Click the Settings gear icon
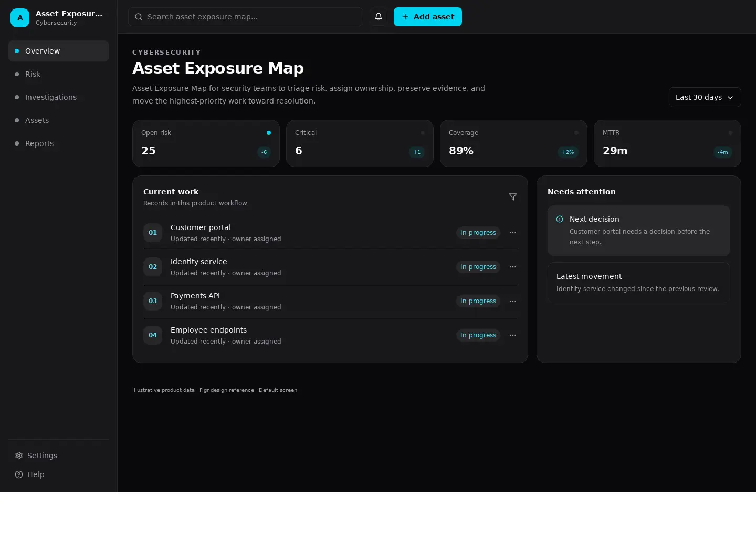 point(19,456)
